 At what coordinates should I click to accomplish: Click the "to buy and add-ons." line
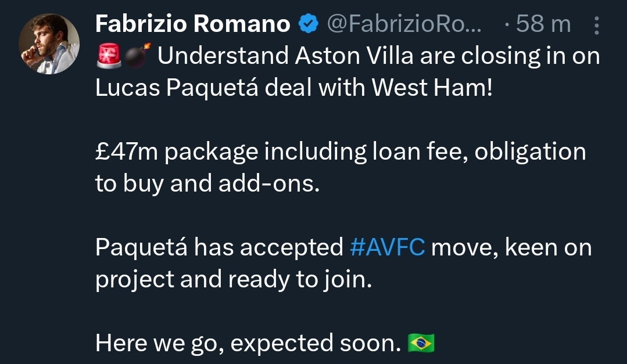(x=207, y=184)
